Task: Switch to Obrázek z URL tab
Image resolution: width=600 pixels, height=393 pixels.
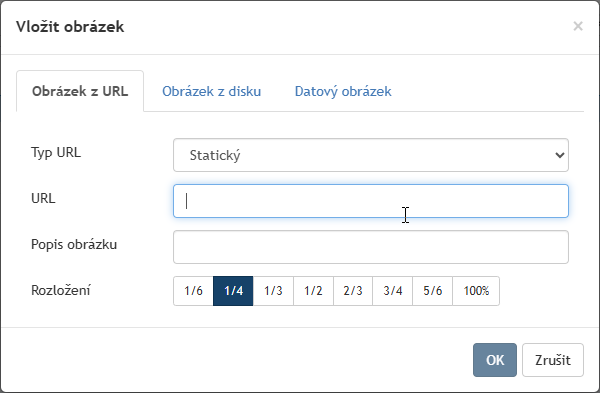Action: point(80,91)
